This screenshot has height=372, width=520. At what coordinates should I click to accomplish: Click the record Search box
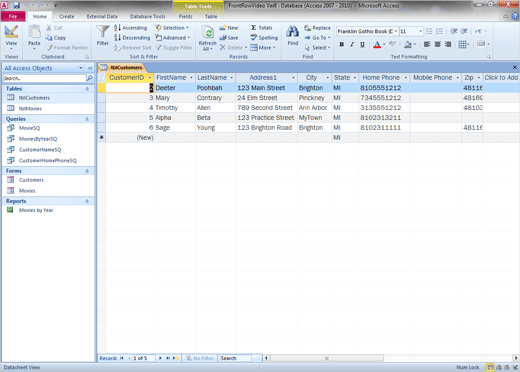pos(235,358)
